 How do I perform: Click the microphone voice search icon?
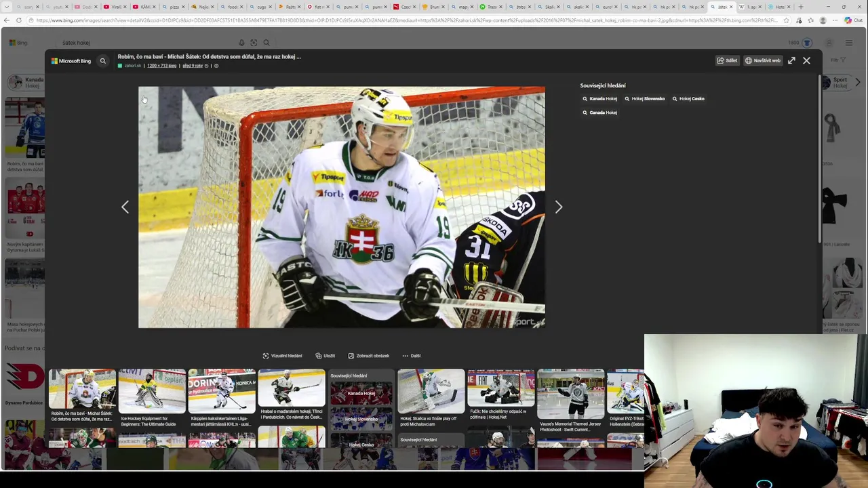241,43
